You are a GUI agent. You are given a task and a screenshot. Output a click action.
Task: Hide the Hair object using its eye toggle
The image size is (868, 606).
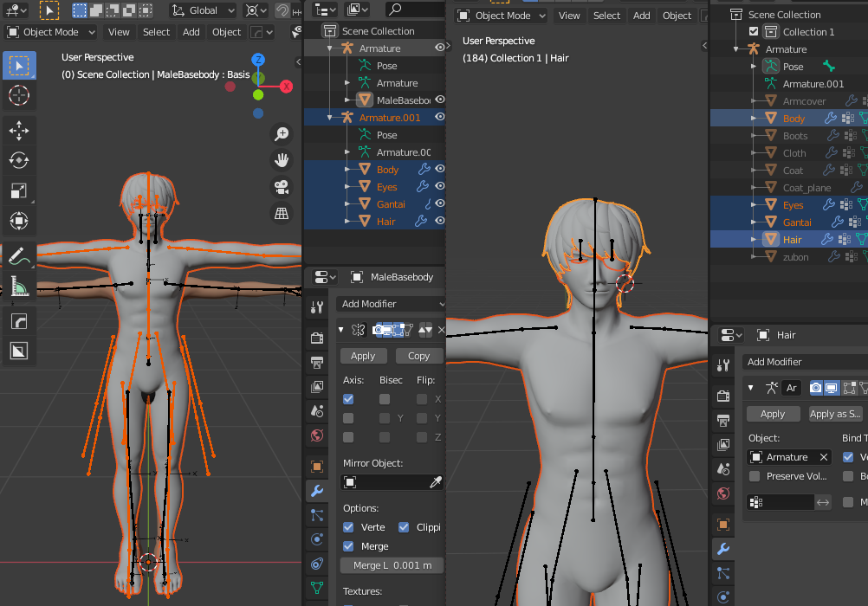[440, 221]
